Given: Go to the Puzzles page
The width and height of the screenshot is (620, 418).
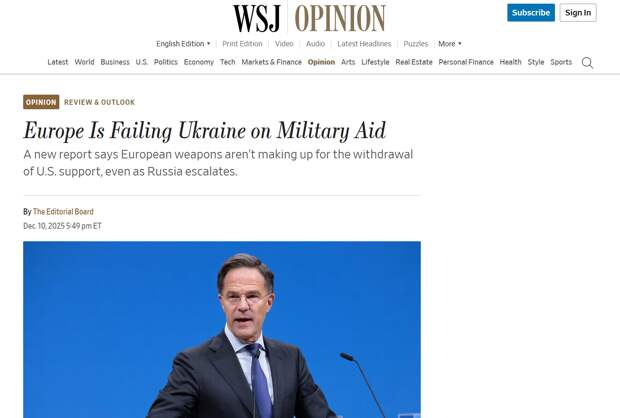Looking at the screenshot, I should pyautogui.click(x=416, y=44).
